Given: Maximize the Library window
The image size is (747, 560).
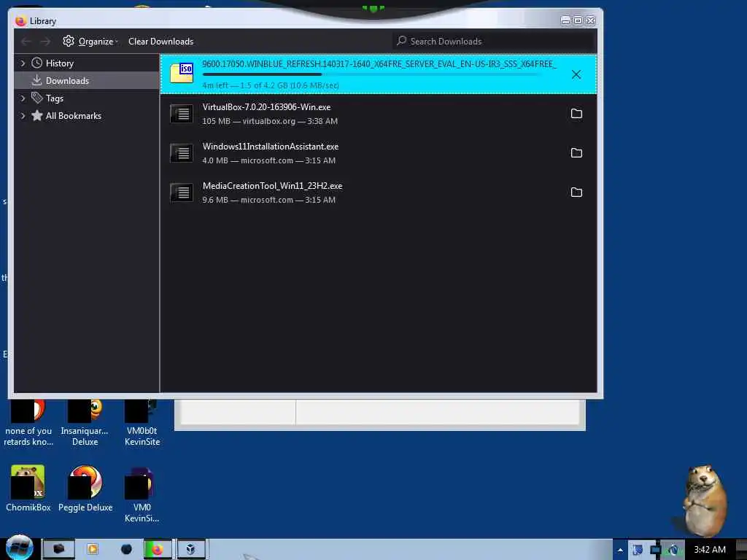Looking at the screenshot, I should pyautogui.click(x=578, y=20).
